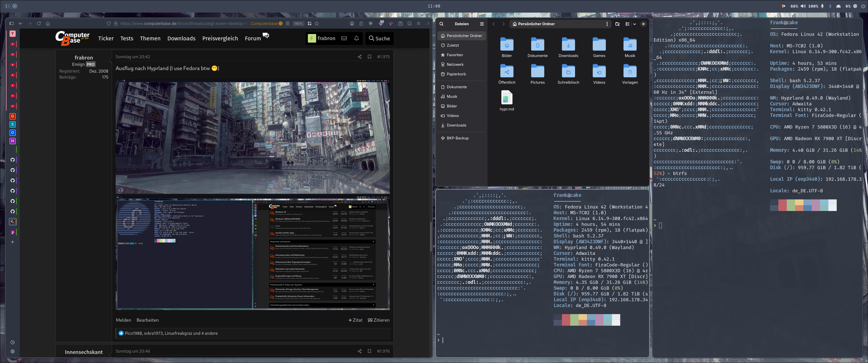Toggle the bookmark star in the address bar
868x363 pixels.
[x=317, y=24]
